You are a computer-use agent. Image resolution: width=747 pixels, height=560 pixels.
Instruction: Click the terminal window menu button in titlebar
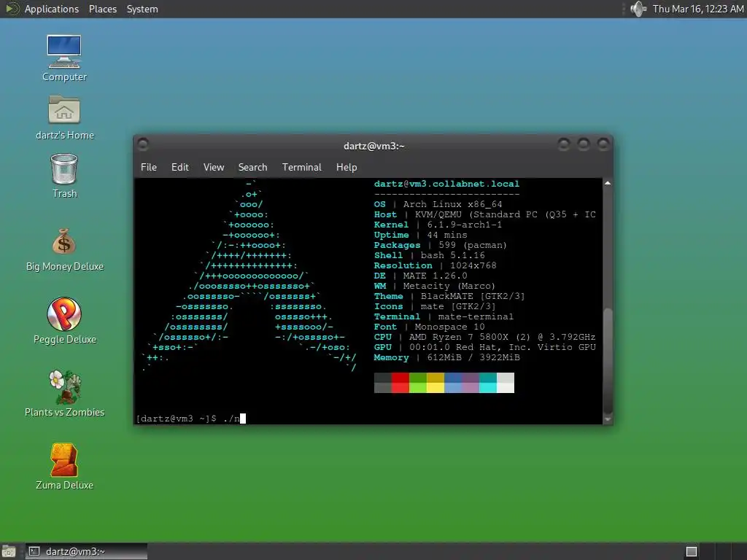coord(143,144)
